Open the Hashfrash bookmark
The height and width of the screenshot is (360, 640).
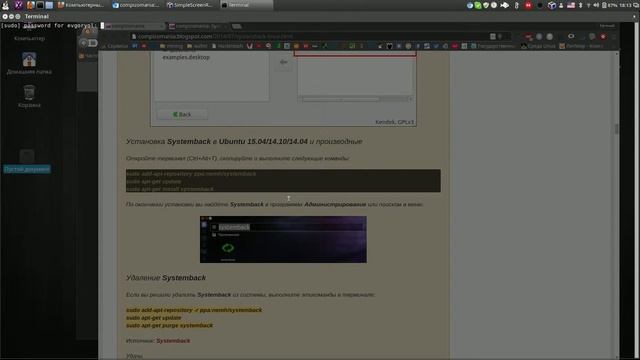coord(227,46)
